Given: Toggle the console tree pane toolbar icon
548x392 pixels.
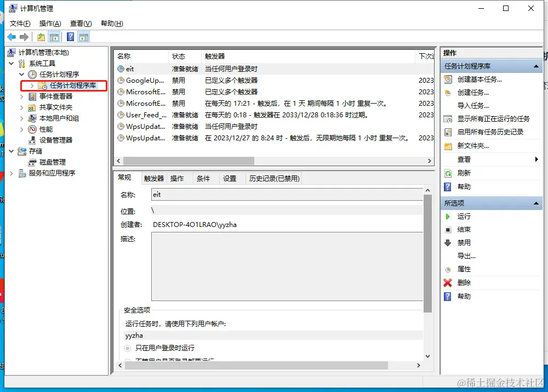Looking at the screenshot, I should click(x=54, y=37).
